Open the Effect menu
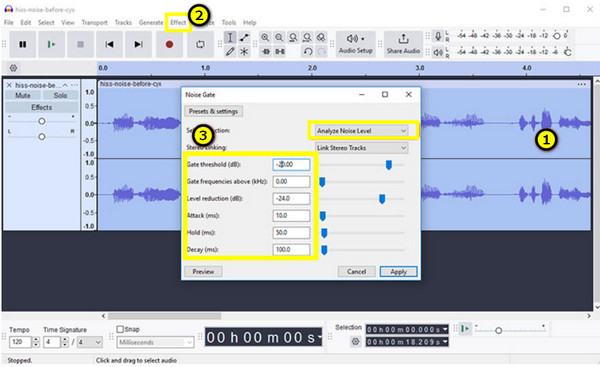 (178, 23)
